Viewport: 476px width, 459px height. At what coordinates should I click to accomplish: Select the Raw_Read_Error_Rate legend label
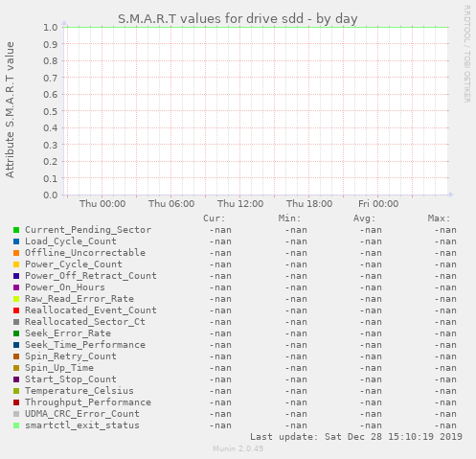coord(79,299)
